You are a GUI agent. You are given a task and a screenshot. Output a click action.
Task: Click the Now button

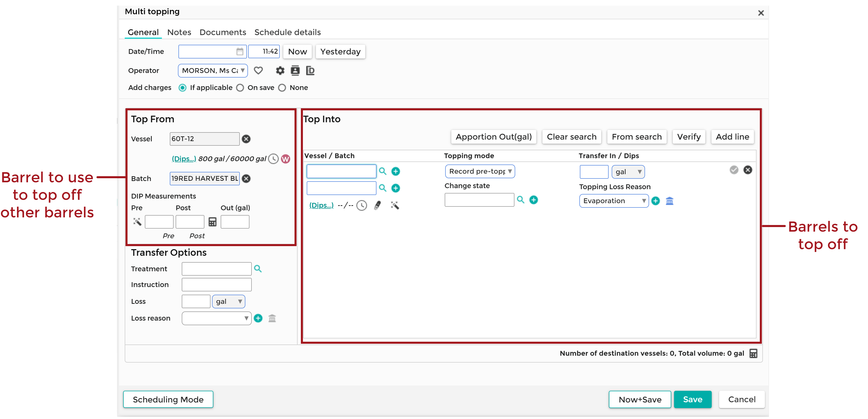click(x=298, y=52)
